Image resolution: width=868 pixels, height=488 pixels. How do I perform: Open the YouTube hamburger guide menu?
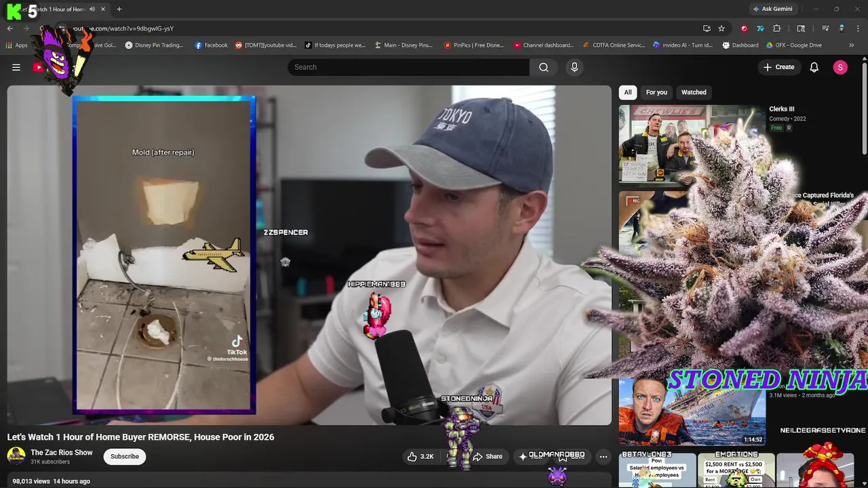coord(16,67)
